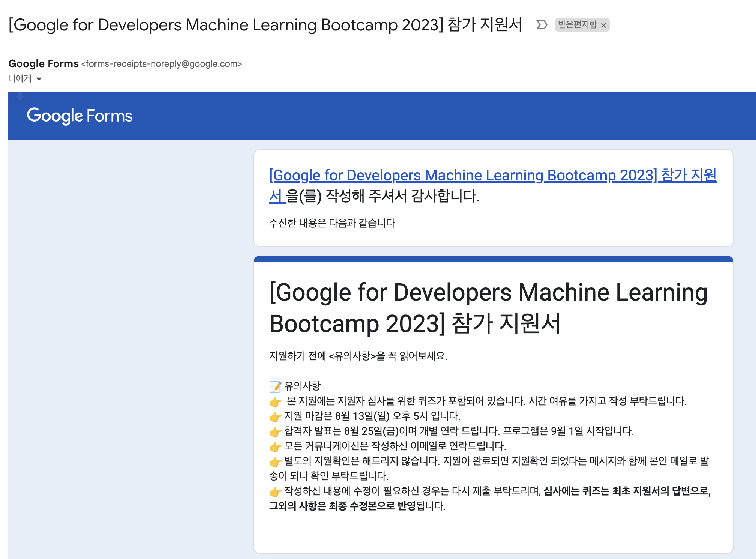Click the Google Forms logo in banner

[x=79, y=116]
